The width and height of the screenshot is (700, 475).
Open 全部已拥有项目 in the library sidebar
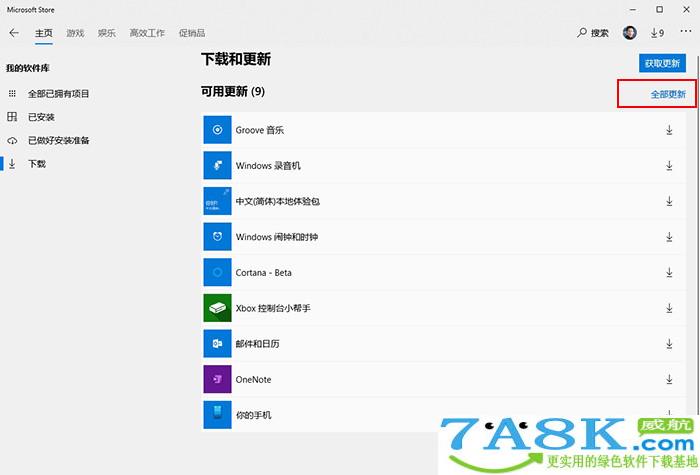[x=58, y=94]
